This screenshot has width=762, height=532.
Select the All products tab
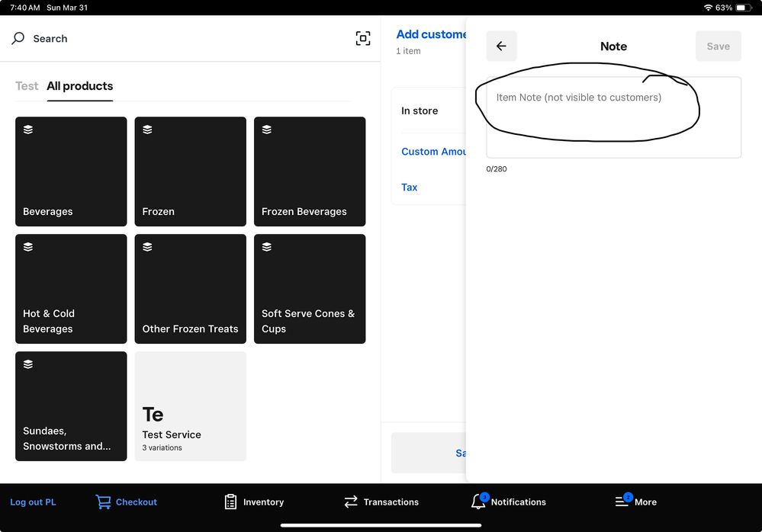79,86
